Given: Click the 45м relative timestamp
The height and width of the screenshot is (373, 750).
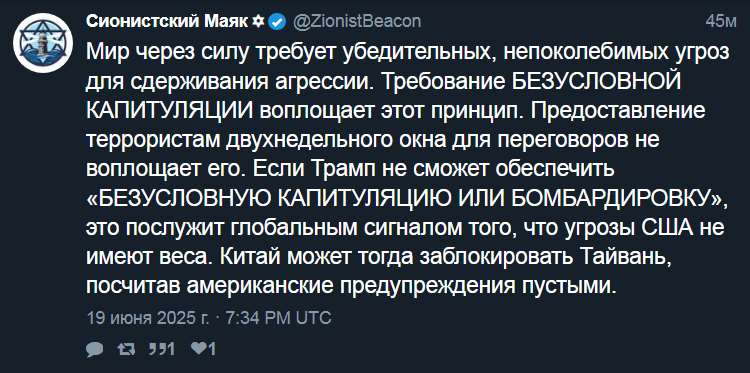Looking at the screenshot, I should click(x=721, y=22).
